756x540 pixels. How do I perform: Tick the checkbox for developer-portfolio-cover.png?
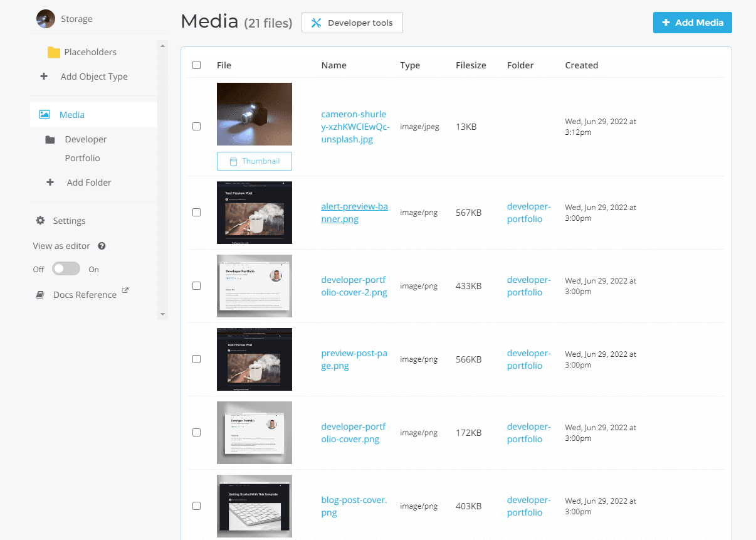click(197, 433)
